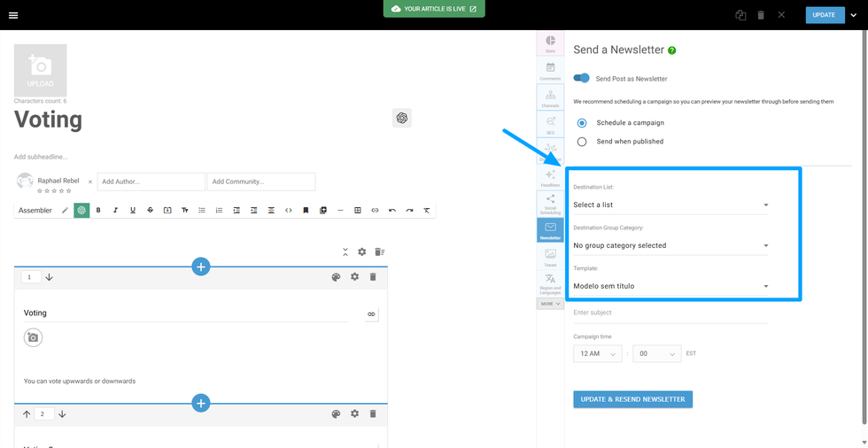This screenshot has height=448, width=868.
Task: Open the Template dropdown showing Modelo sem título
Action: tap(670, 286)
